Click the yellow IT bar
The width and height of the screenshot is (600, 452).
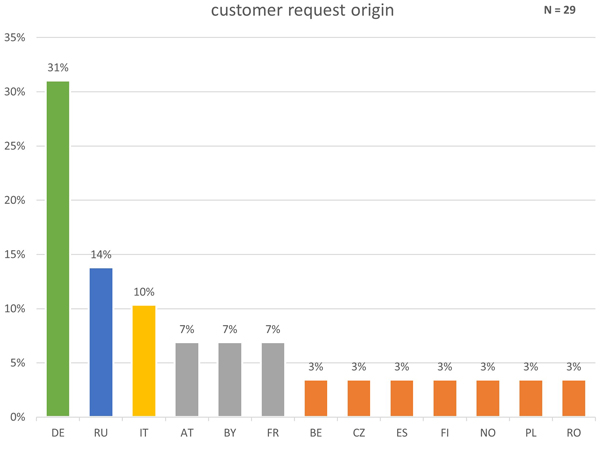point(144,361)
